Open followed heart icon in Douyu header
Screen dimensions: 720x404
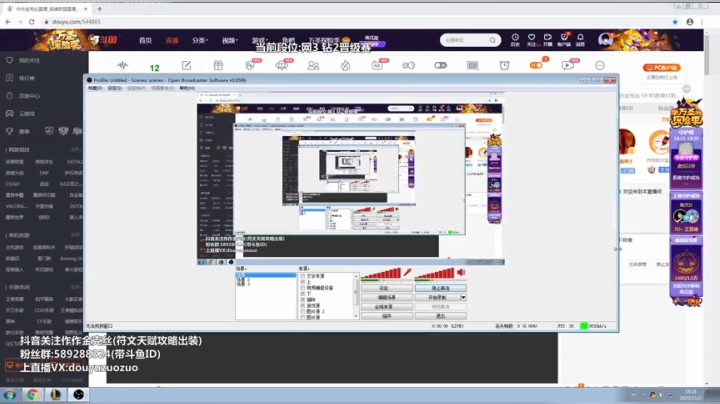531,39
